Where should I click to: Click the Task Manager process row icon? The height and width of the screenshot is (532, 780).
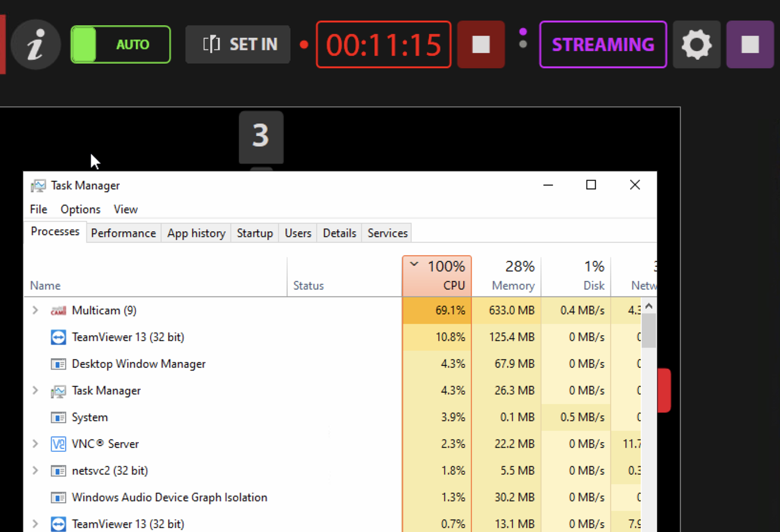58,391
